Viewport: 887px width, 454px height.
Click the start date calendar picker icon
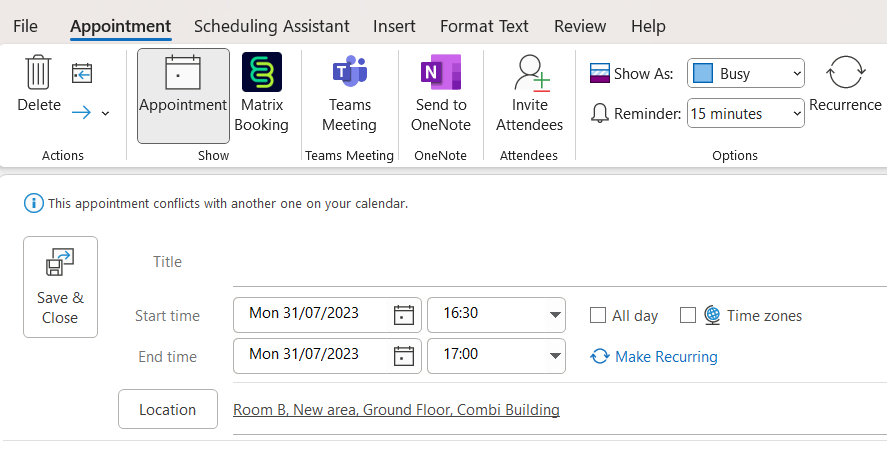[403, 315]
